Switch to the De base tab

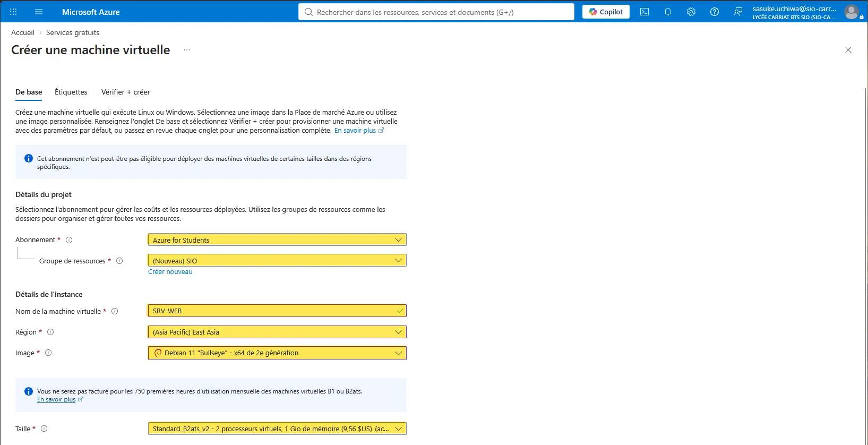tap(29, 92)
